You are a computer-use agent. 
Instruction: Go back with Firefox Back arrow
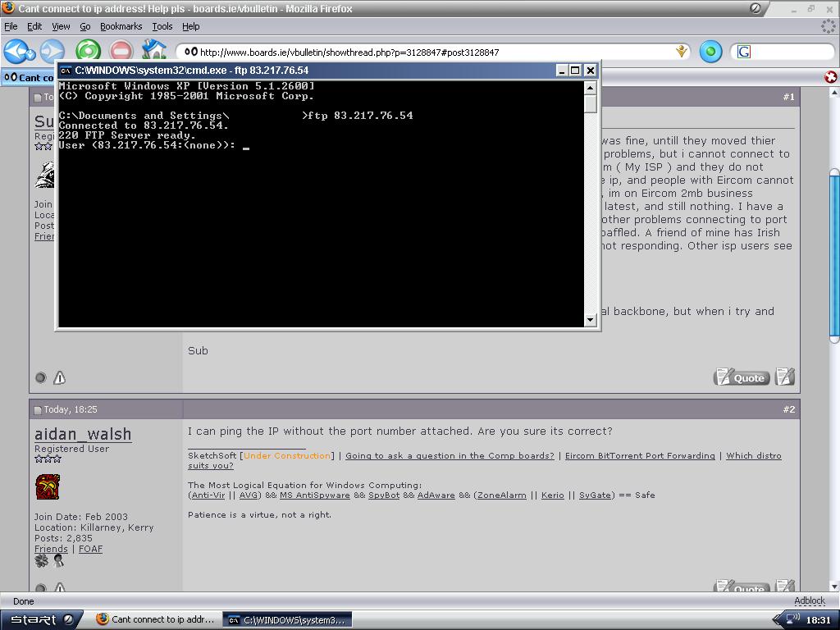[18, 52]
